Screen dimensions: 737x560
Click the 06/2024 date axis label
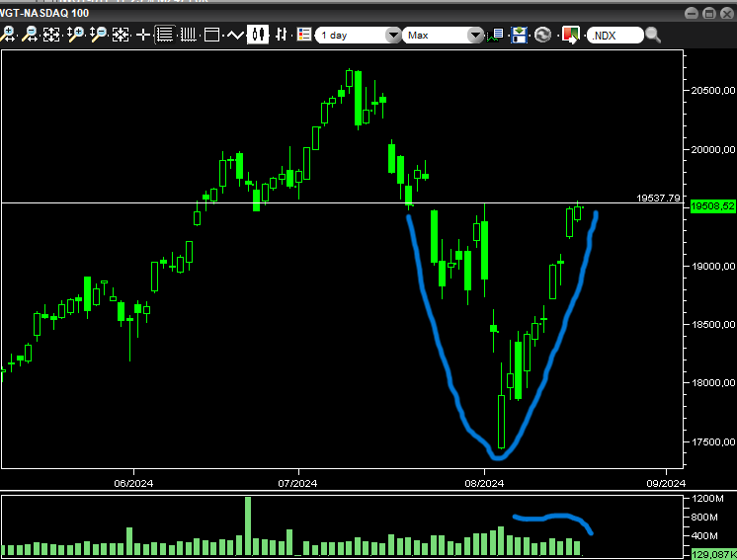click(x=133, y=483)
